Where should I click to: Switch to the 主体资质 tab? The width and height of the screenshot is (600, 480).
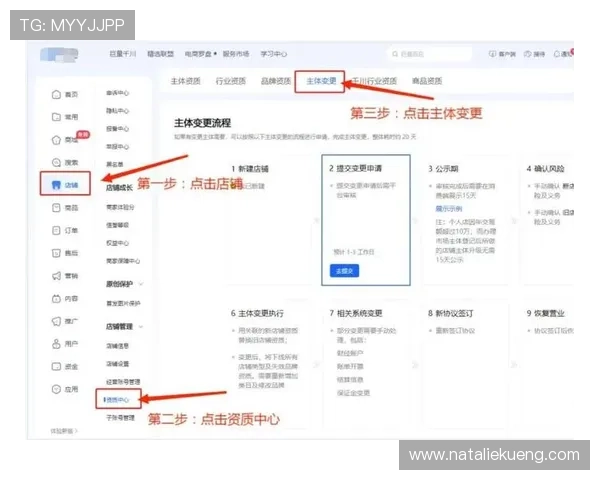pos(186,81)
